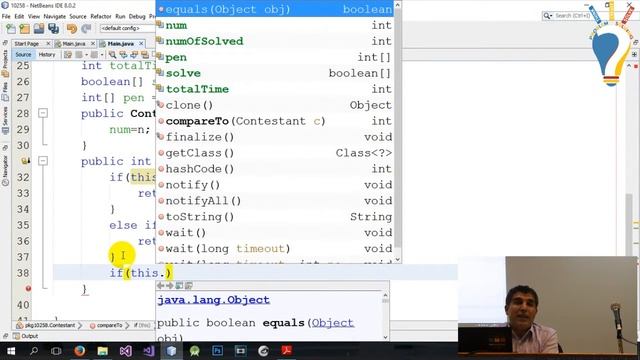Open the dropdown arrow after first gray editor button
This screenshot has width=640, height=360.
pos(87,55)
